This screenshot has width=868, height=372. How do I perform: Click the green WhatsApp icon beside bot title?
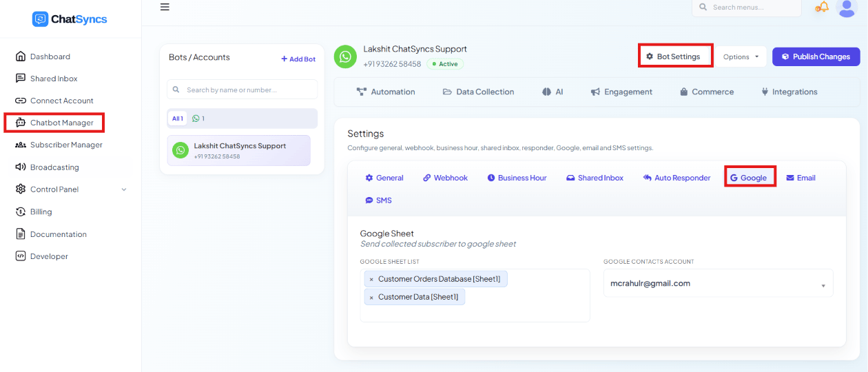[x=345, y=56]
